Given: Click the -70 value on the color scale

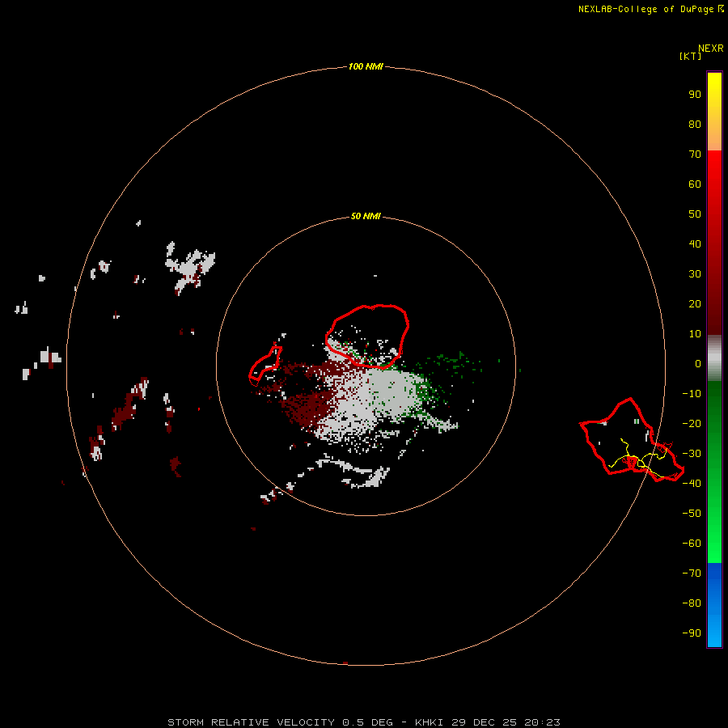Looking at the screenshot, I should pos(692,574).
